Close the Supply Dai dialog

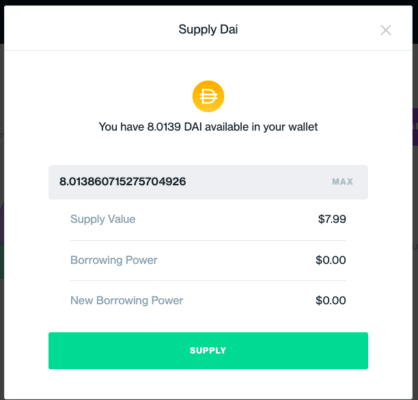[386, 30]
